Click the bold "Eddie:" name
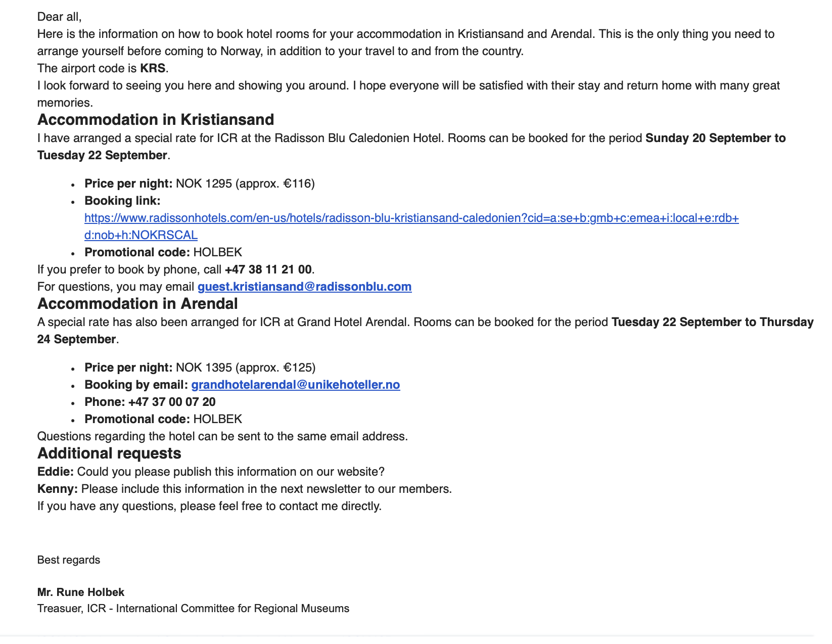Image resolution: width=832 pixels, height=644 pixels. coord(56,472)
